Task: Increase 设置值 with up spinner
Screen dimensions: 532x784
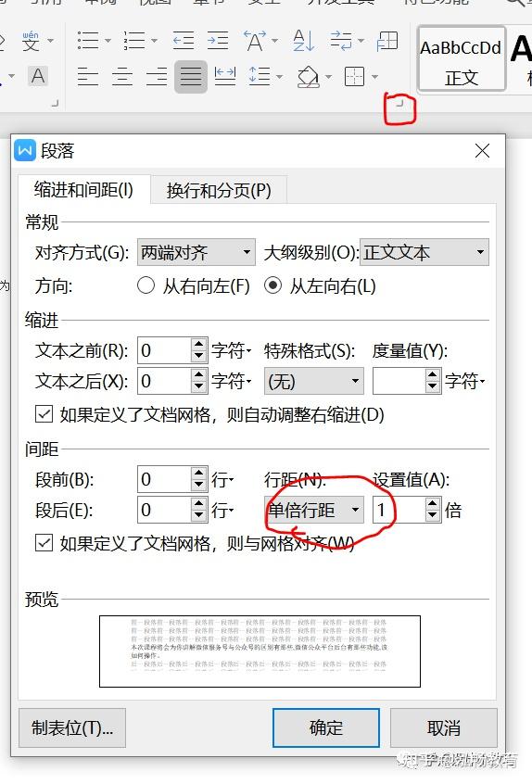Action: [x=433, y=504]
